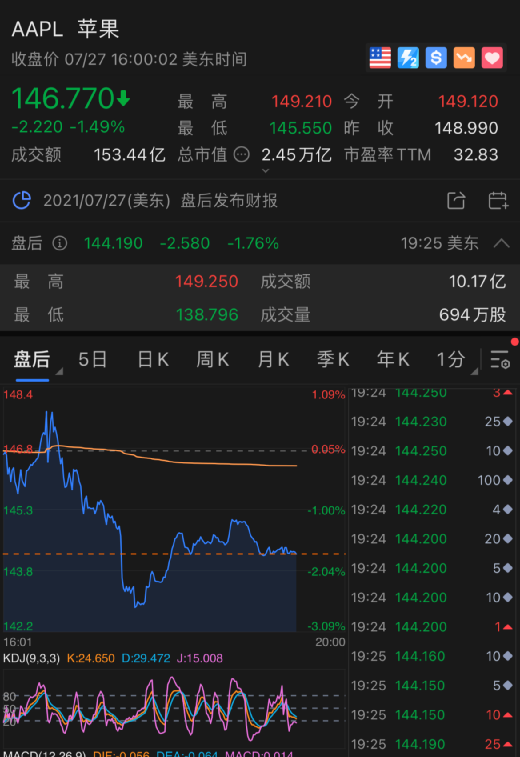Tap the 成交额 value 153.44亿

(129, 154)
